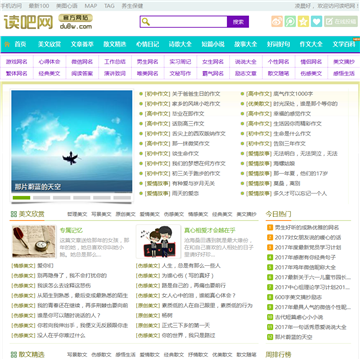The height and width of the screenshot is (360, 360).
Task: Open 原创美文 sub-tab in 美文欣赏 section
Action: (126, 214)
